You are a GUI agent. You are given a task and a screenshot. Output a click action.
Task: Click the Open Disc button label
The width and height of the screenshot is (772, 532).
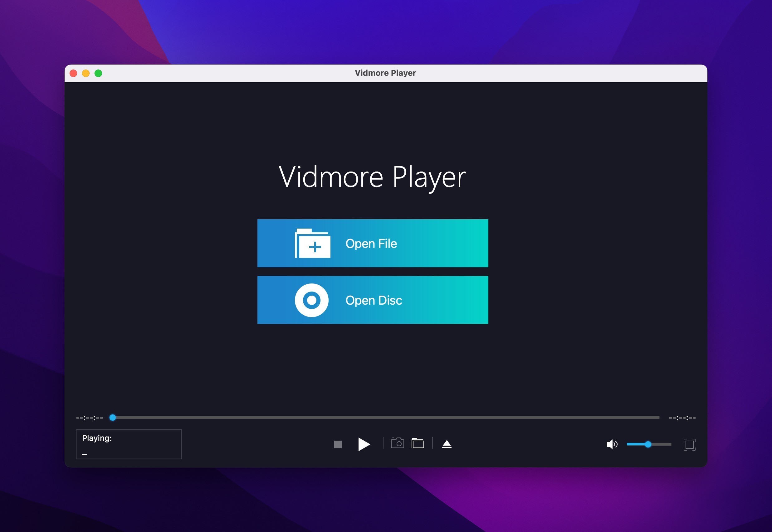click(374, 300)
